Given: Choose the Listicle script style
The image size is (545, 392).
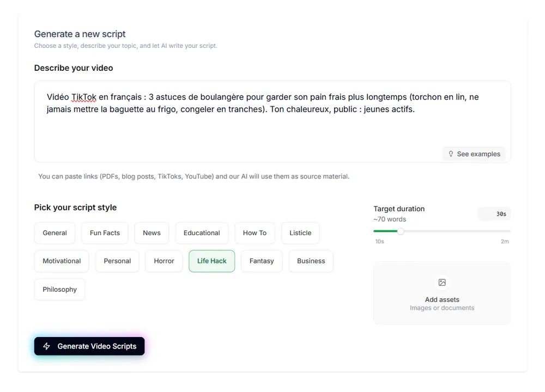Looking at the screenshot, I should pyautogui.click(x=300, y=233).
